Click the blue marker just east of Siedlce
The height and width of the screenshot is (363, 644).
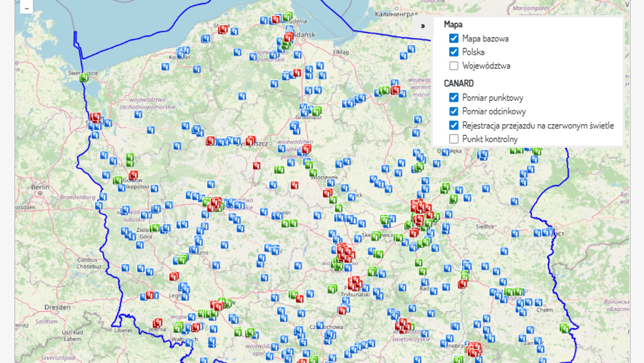[x=515, y=234]
